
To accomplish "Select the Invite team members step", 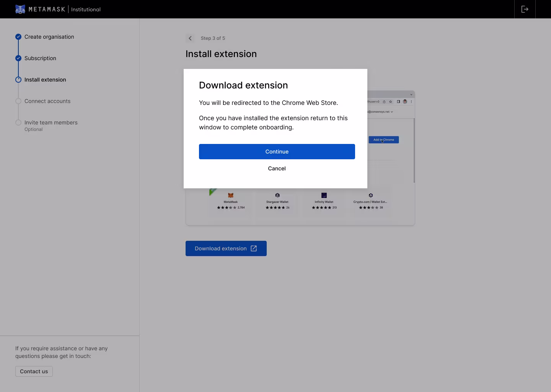I will [51, 122].
